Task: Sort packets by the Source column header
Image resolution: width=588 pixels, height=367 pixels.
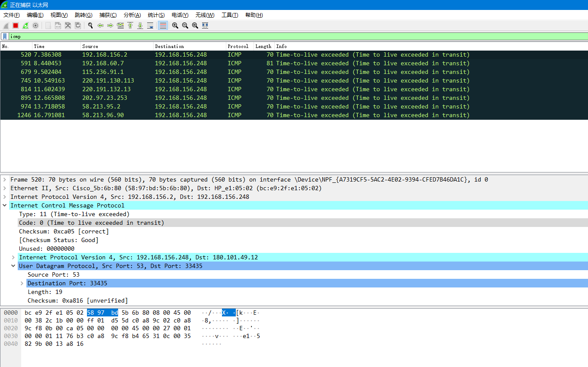Action: (x=117, y=46)
